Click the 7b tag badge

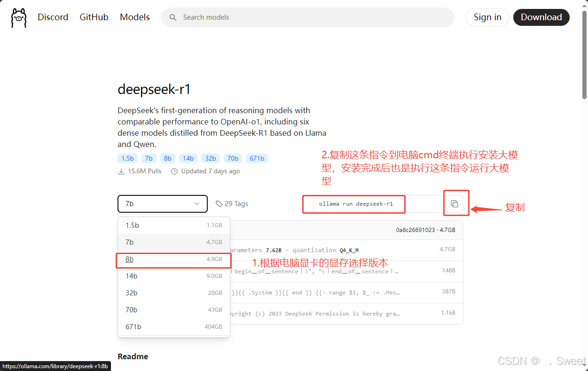(149, 158)
